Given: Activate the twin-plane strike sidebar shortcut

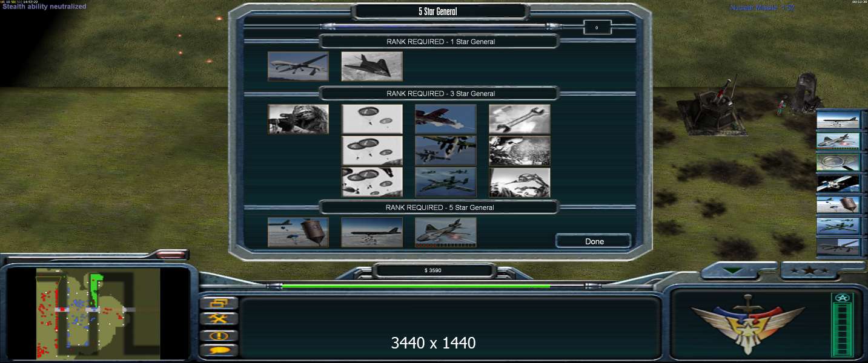Looking at the screenshot, I should coord(838,226).
